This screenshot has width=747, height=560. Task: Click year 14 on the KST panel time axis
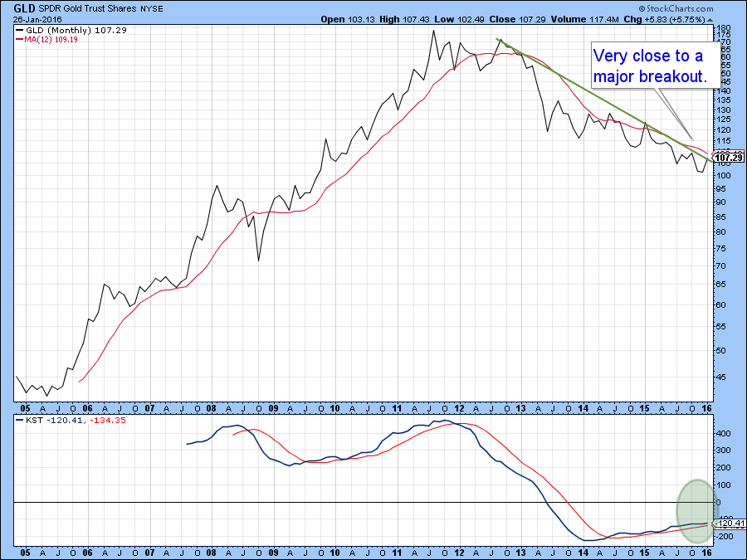pos(582,553)
